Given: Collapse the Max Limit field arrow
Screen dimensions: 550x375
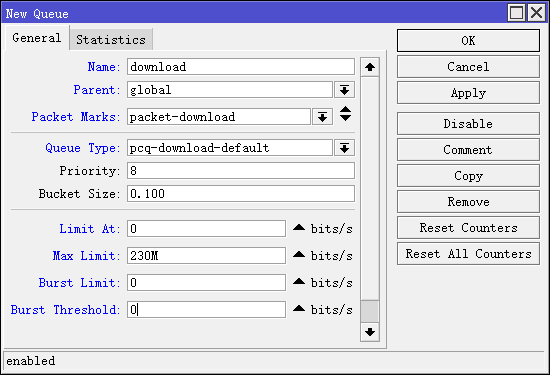Looking at the screenshot, I should (x=299, y=254).
